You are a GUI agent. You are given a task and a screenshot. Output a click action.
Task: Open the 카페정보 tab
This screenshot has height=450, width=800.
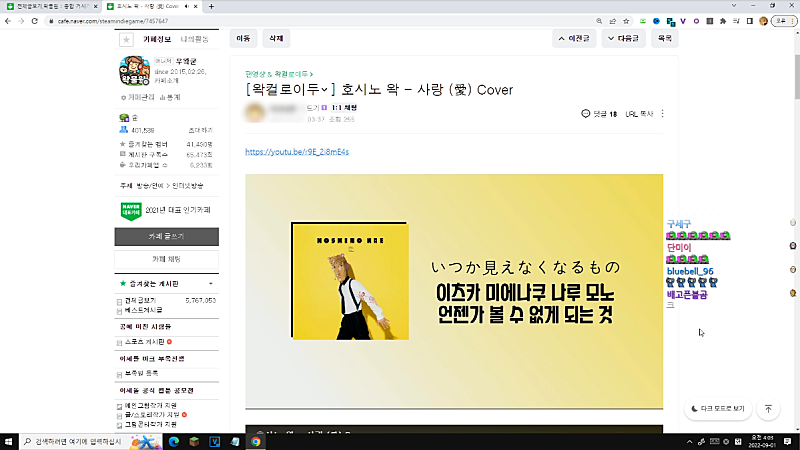coord(157,39)
